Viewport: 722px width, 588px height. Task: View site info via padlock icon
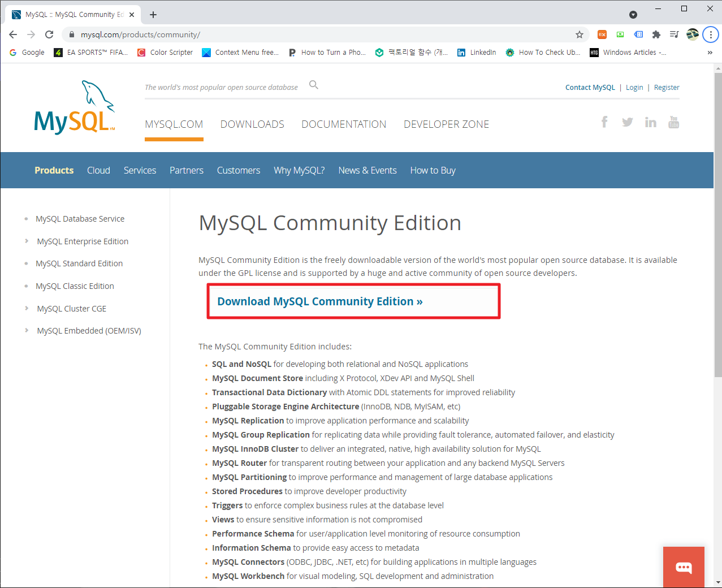point(71,34)
